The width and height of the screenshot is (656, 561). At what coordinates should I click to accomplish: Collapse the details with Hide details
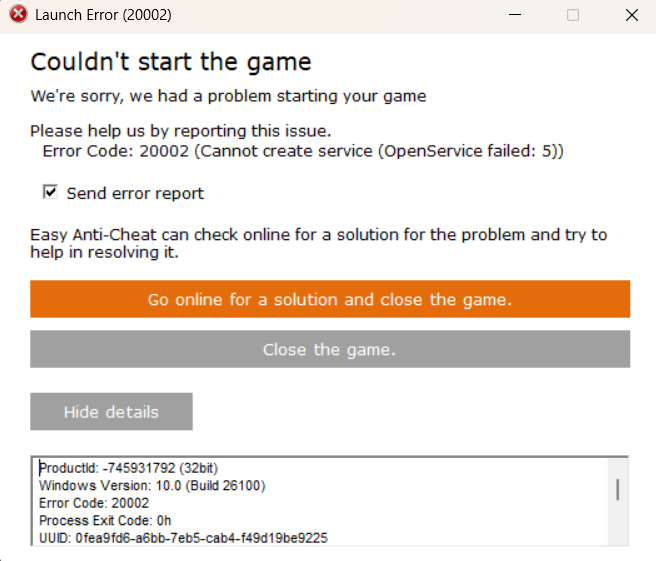tap(111, 411)
